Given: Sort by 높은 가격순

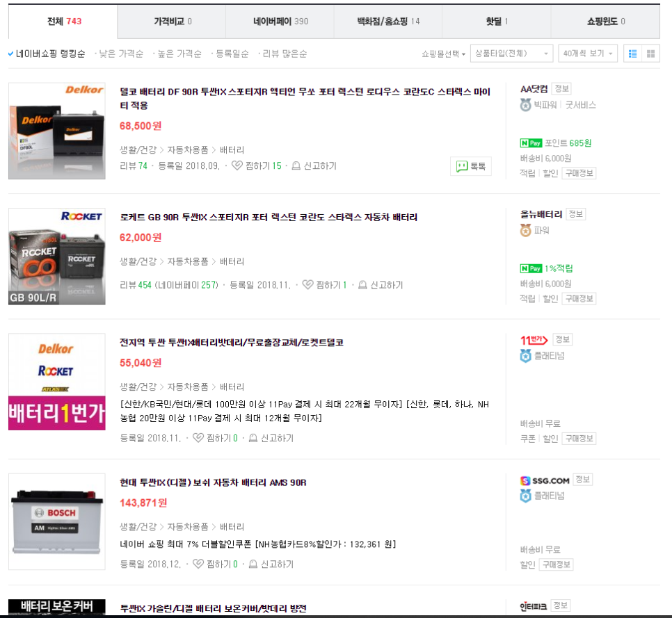Looking at the screenshot, I should click(179, 54).
